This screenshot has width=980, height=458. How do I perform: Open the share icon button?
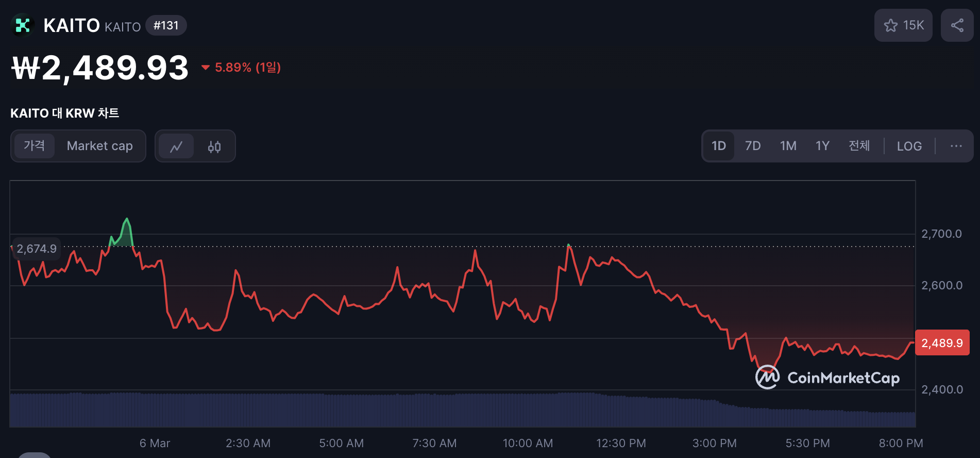[x=957, y=25]
